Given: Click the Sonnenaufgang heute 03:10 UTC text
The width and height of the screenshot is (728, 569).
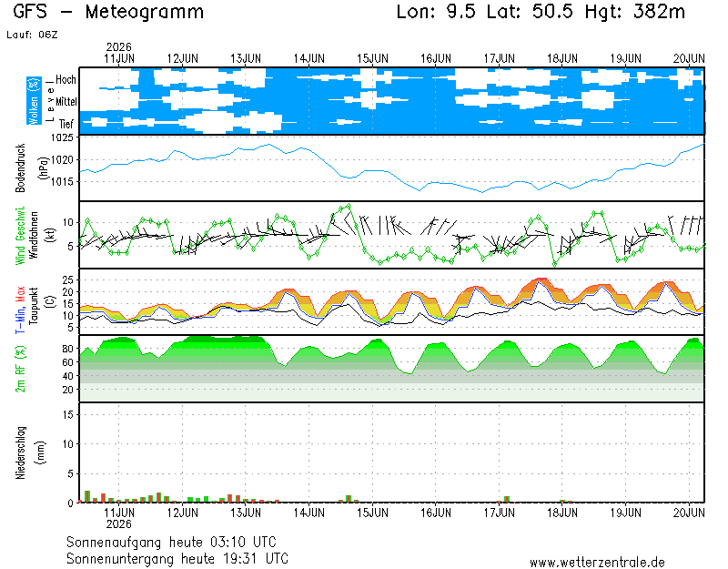Looking at the screenshot, I should click(171, 542).
